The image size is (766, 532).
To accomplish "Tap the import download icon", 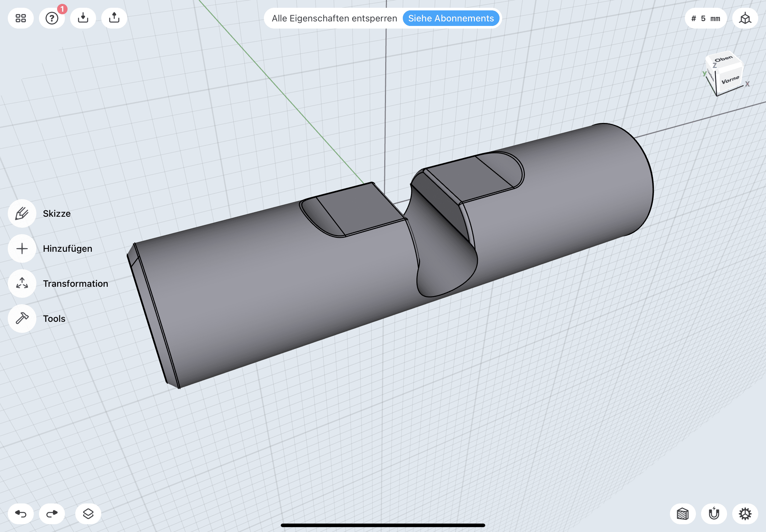I will point(83,18).
